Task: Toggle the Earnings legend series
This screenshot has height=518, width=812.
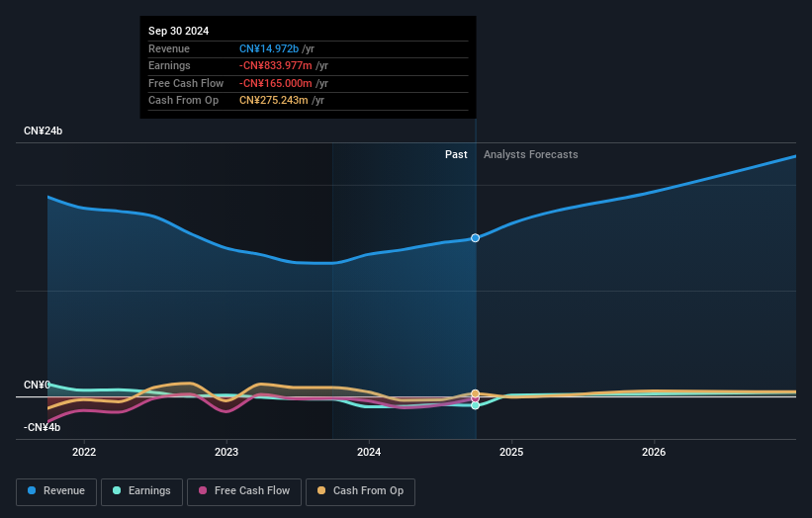Action: (141, 491)
